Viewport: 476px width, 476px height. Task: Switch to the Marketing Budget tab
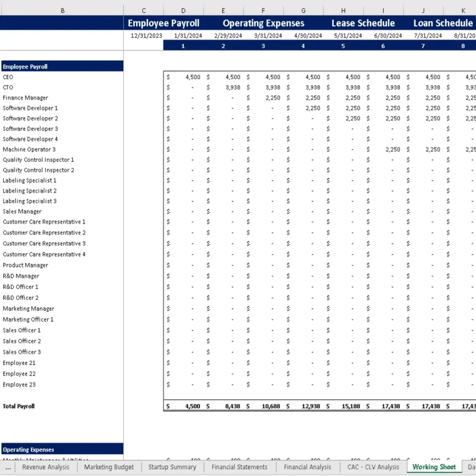tap(109, 467)
